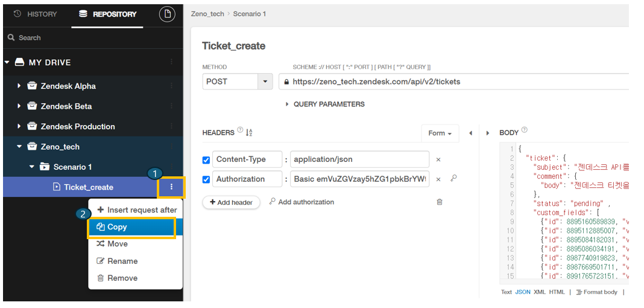Delete all headers trash icon
Image resolution: width=644 pixels, height=308 pixels.
[x=440, y=202]
